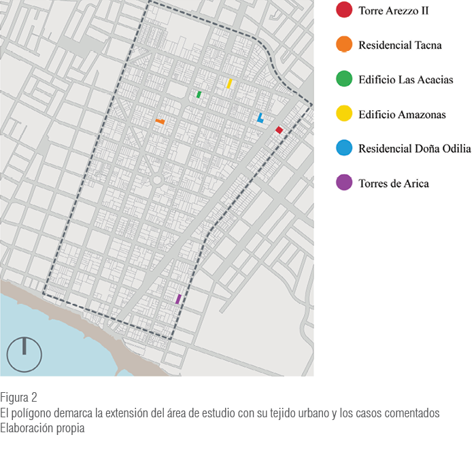476x454 pixels.
Task: Select the yellow building marker on the map
Action: coord(229,84)
